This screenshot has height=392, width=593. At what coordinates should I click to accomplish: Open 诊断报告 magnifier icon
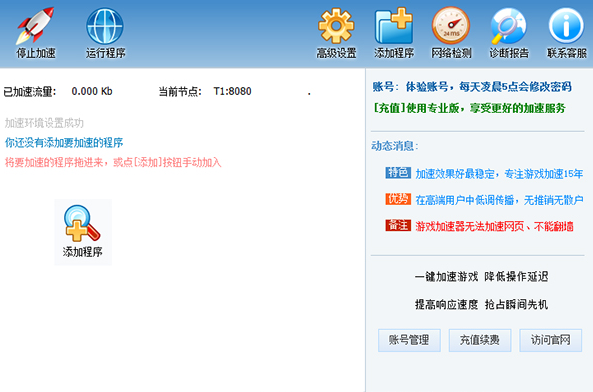509,33
